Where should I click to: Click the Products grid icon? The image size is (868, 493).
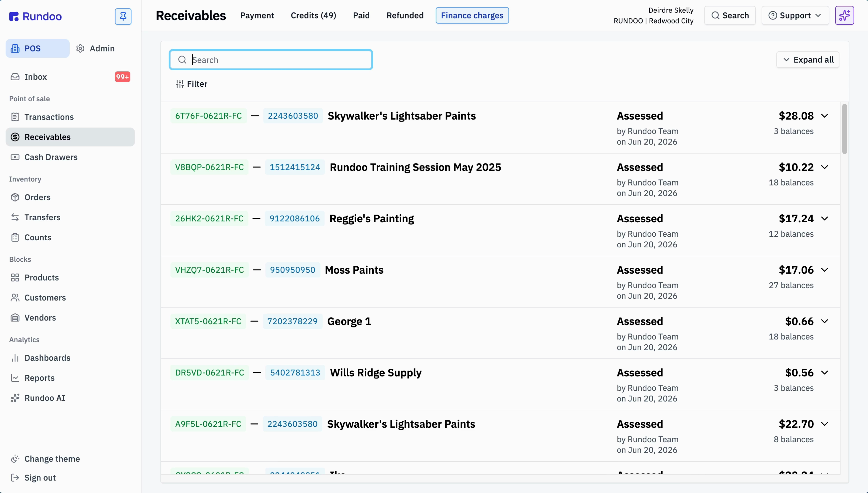(x=15, y=278)
